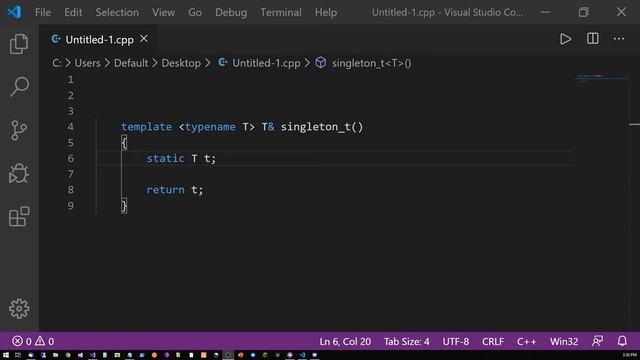Open the Extensions view
Screen dimensions: 640x360
(19, 216)
